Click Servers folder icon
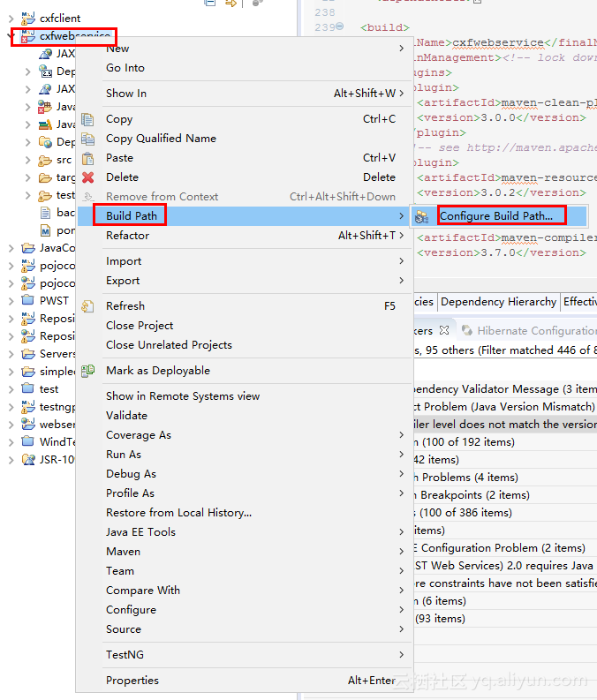Screen dimensions: 597x700 (28, 354)
